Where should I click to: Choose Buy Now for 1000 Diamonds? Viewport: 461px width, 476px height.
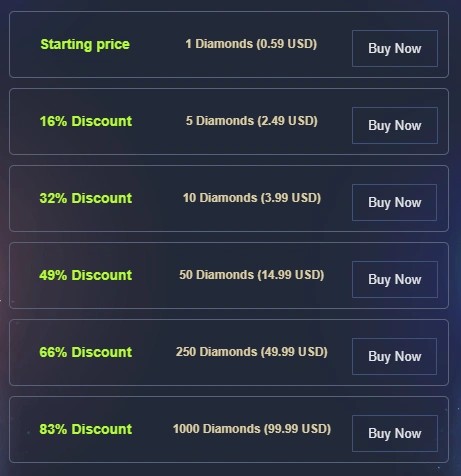(395, 434)
